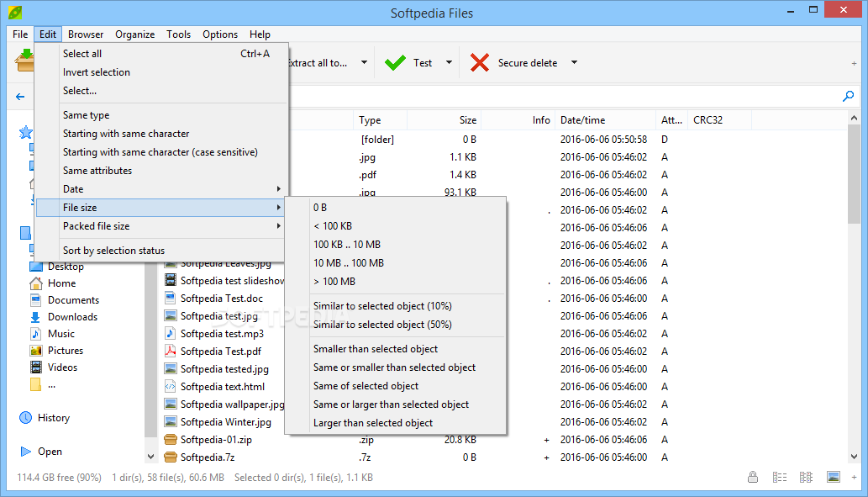Image resolution: width=868 pixels, height=497 pixels.
Task: Click the file list vertical scrollbar thumb
Action: click(854, 174)
